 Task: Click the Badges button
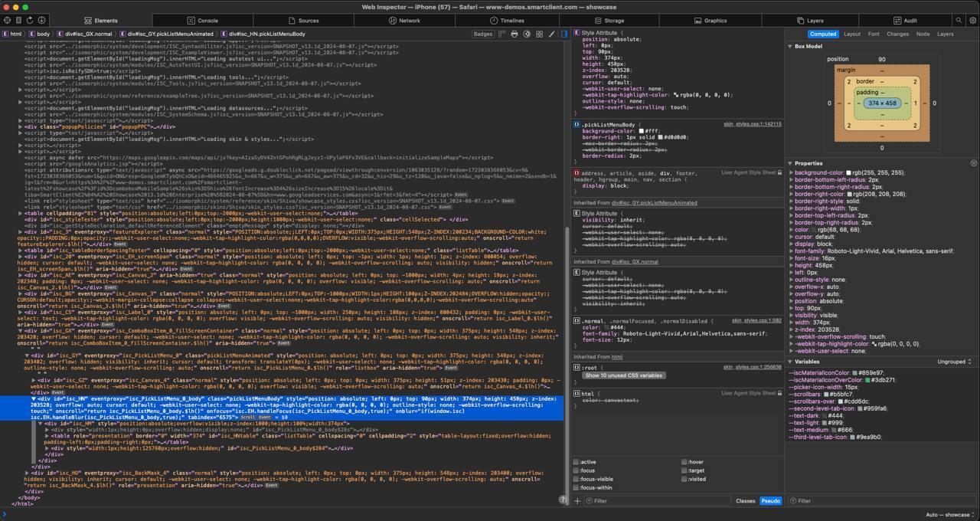point(483,34)
